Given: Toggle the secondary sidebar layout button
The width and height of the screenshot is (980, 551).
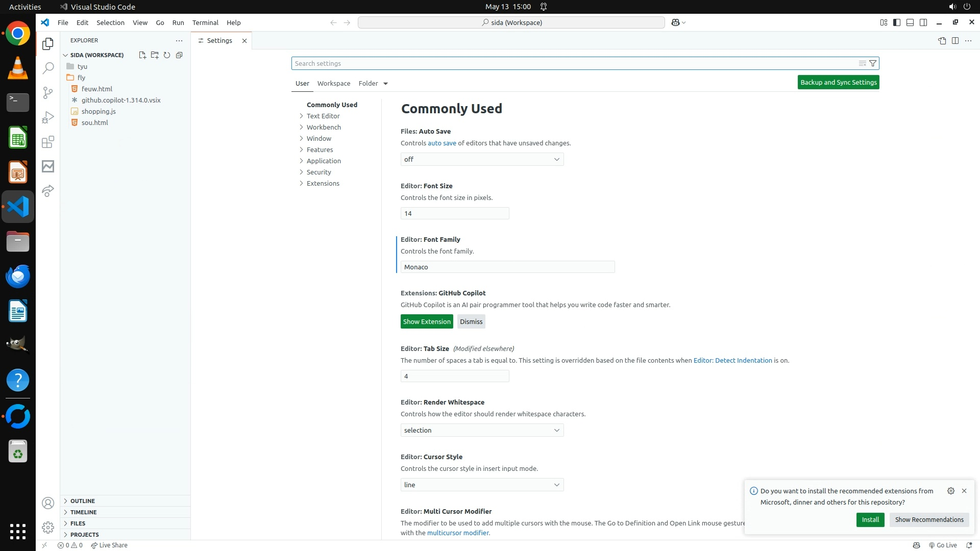Looking at the screenshot, I should pyautogui.click(x=923, y=22).
